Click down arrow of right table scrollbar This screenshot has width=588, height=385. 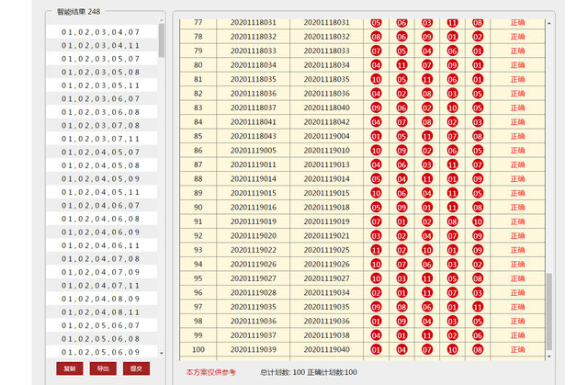pos(549,357)
